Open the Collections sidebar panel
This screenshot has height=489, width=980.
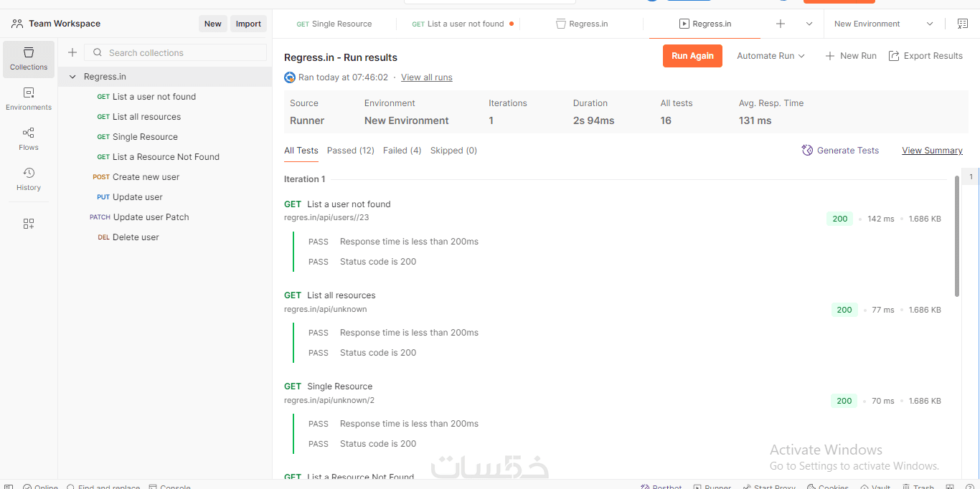point(29,60)
